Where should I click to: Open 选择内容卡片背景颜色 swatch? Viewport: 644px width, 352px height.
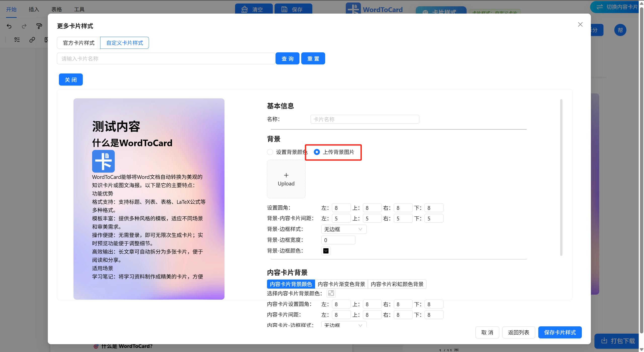pos(331,293)
